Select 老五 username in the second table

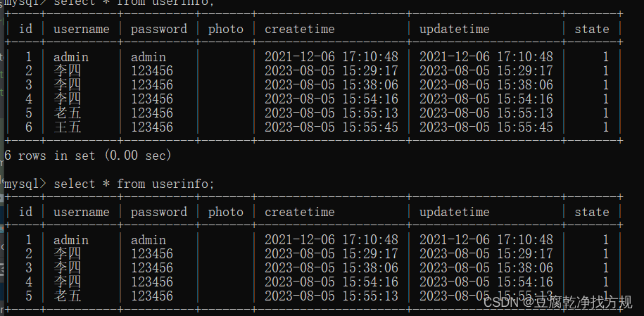coord(68,296)
